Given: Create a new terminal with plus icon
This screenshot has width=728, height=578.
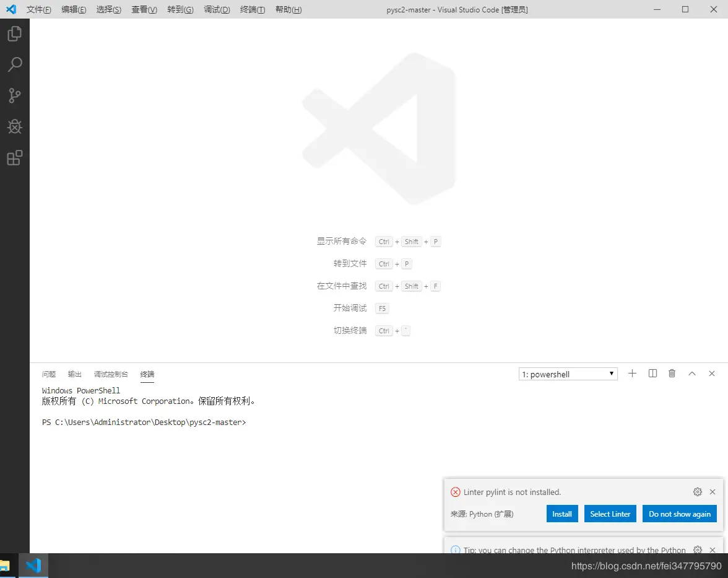Looking at the screenshot, I should [632, 374].
